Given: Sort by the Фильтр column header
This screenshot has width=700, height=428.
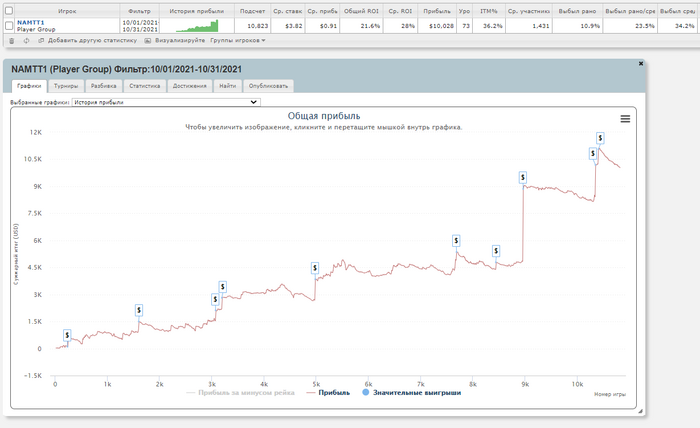Looking at the screenshot, I should [139, 11].
